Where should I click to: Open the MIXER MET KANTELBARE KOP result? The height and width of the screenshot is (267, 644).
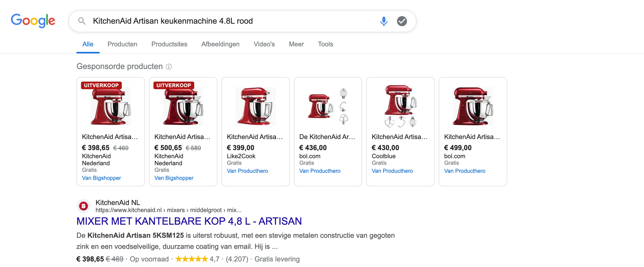(189, 221)
